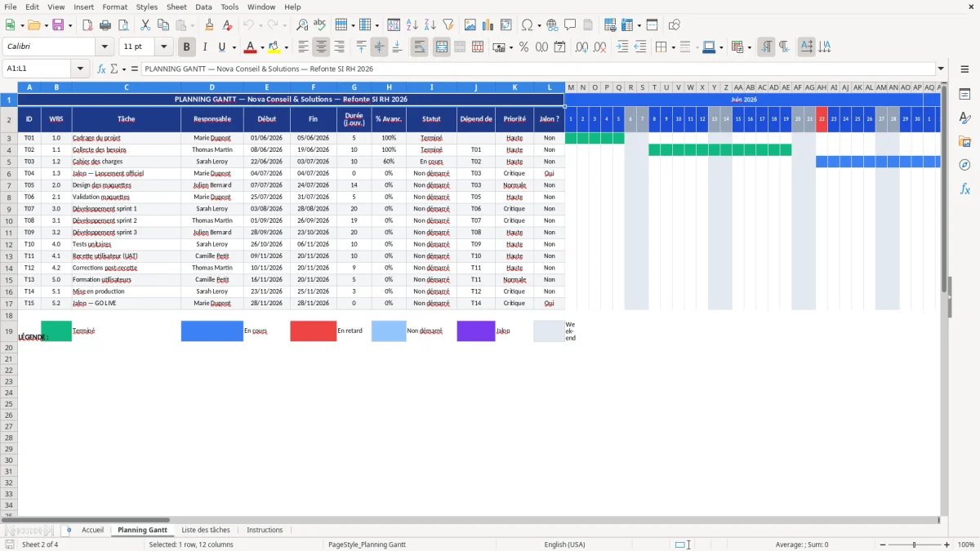Open the Font Size dropdown arrow
Viewport: 980px width, 551px height.
pyautogui.click(x=164, y=47)
